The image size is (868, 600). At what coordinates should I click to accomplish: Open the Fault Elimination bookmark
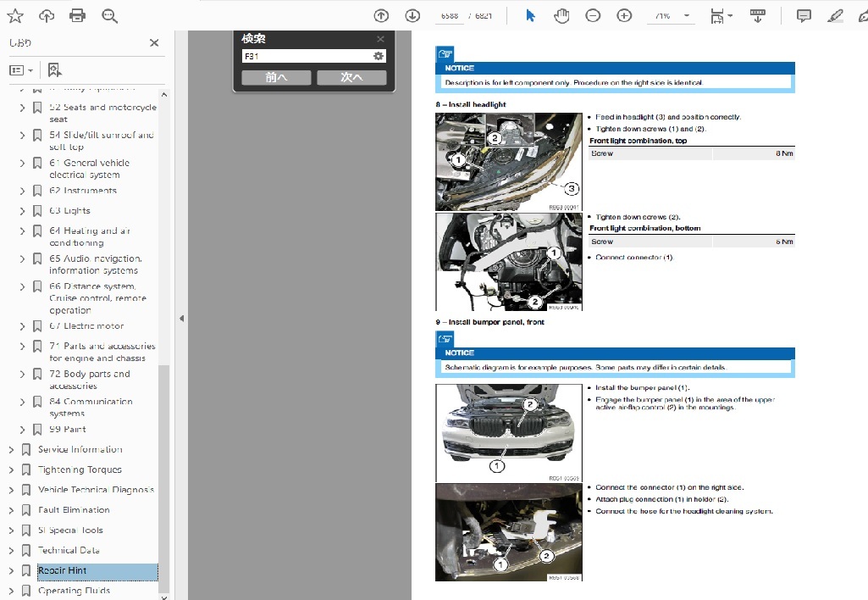tap(74, 509)
